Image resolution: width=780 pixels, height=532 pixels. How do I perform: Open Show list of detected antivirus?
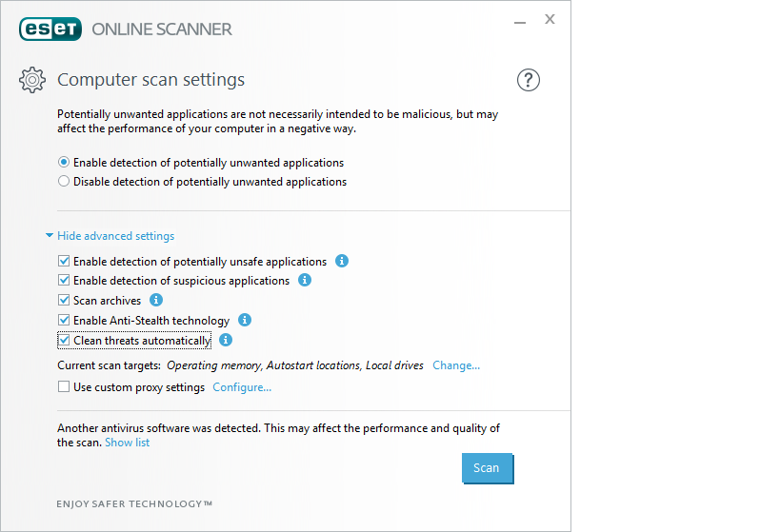tap(127, 443)
